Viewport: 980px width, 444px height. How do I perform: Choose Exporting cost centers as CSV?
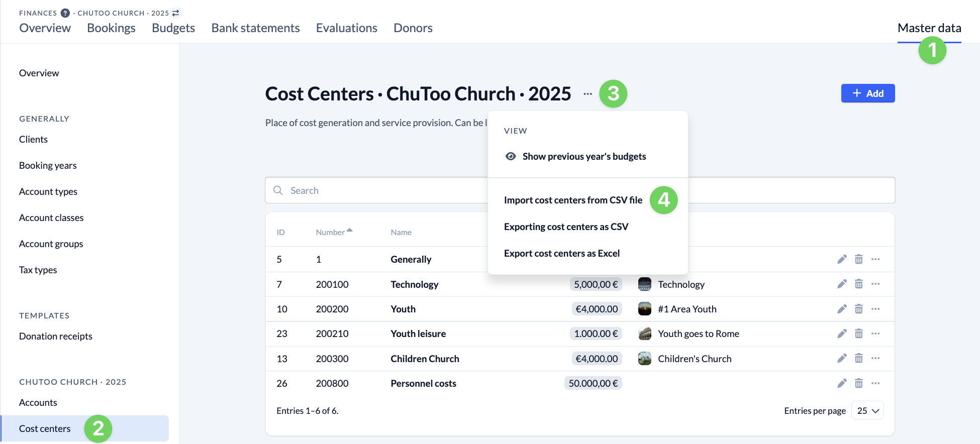(566, 227)
